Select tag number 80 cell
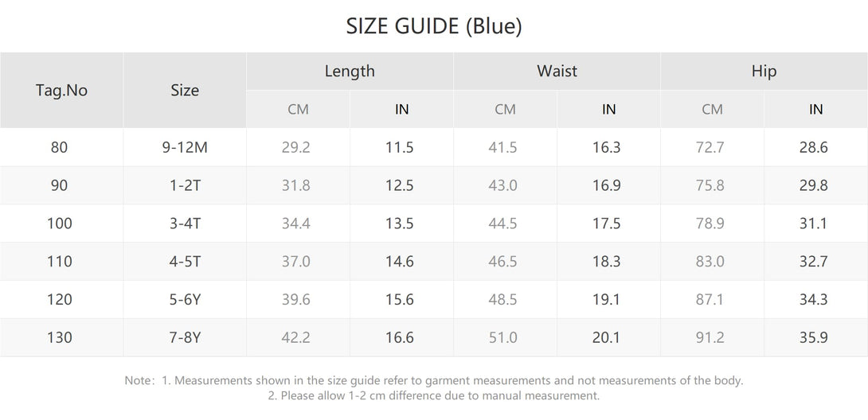 pos(59,147)
